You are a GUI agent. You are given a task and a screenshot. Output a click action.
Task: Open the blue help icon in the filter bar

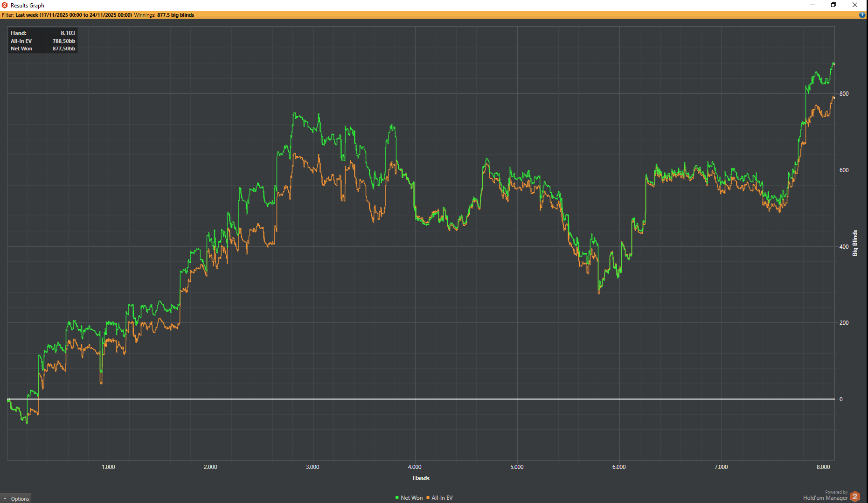(862, 15)
